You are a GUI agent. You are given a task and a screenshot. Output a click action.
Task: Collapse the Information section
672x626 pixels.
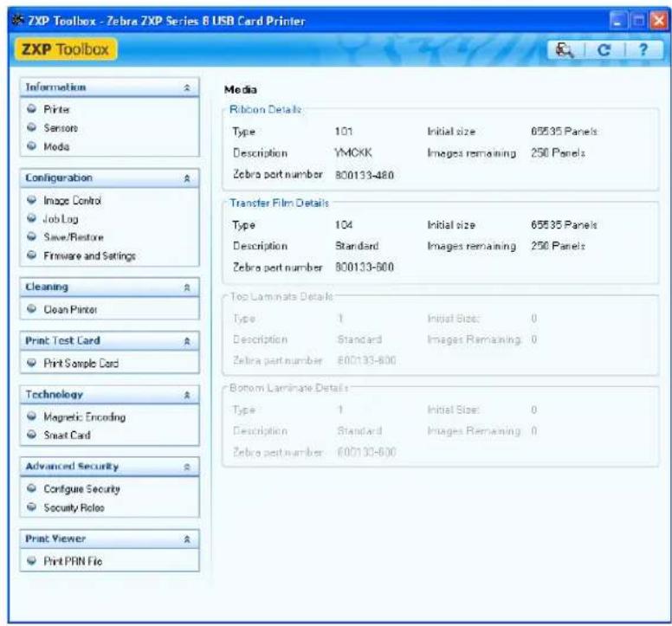[x=187, y=87]
